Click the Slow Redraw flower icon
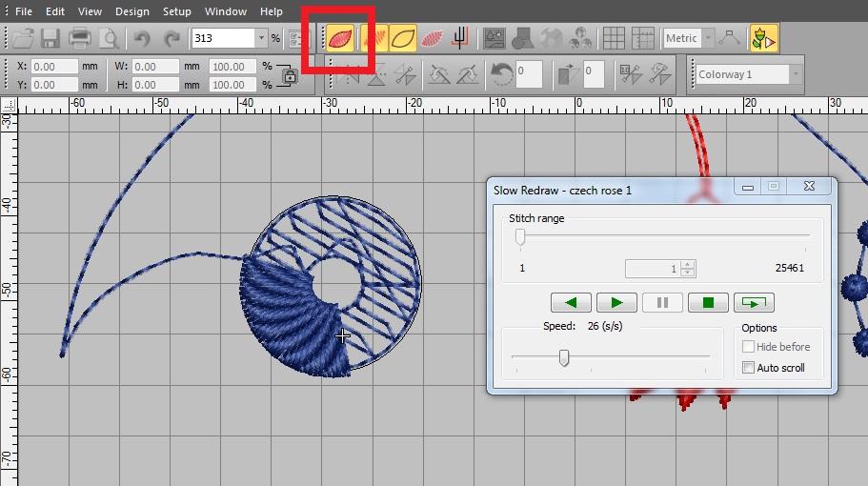This screenshot has width=868, height=486. [763, 38]
